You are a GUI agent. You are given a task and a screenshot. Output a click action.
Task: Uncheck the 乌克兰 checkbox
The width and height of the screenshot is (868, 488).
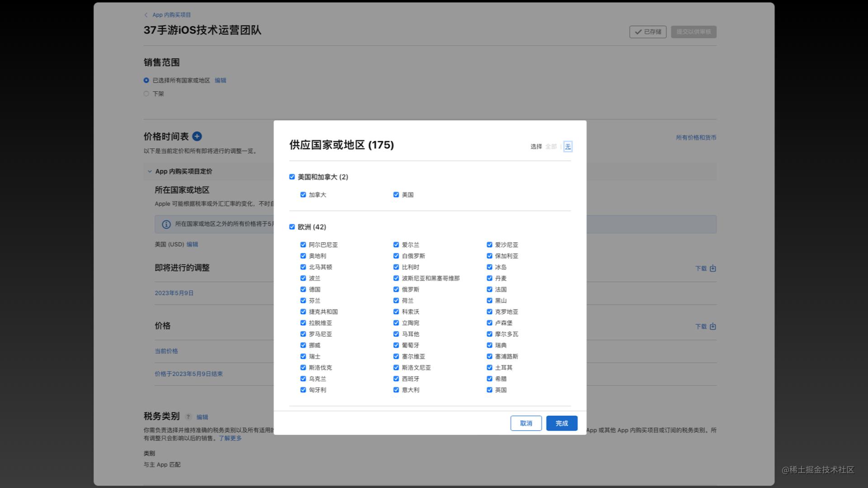303,379
